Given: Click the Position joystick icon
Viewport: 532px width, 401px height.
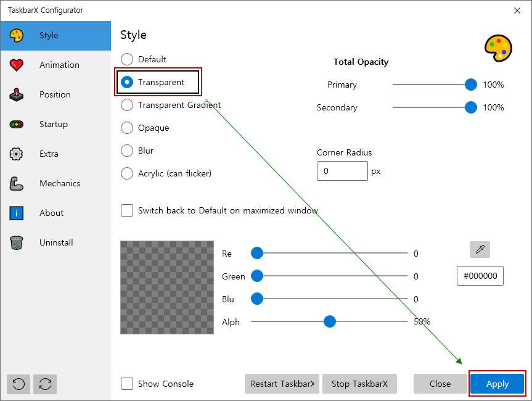Looking at the screenshot, I should click(x=16, y=95).
